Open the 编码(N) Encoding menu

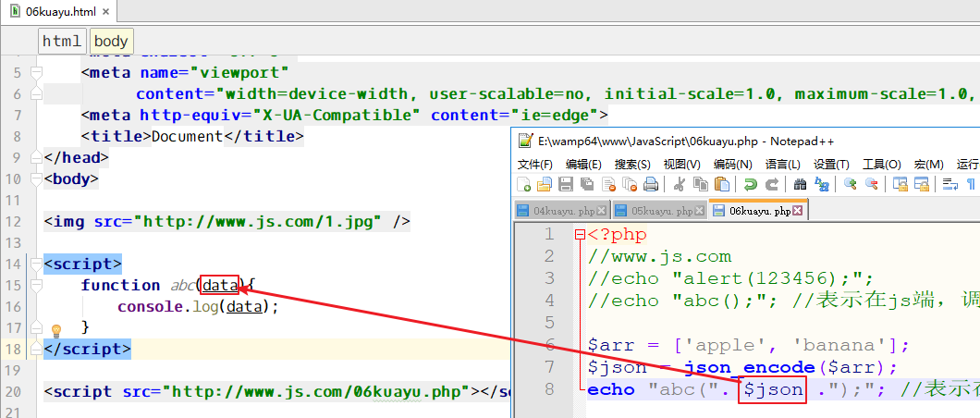(732, 165)
